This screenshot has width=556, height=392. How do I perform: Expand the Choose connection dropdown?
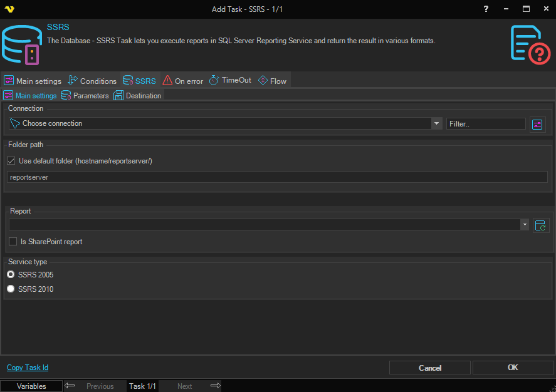436,124
